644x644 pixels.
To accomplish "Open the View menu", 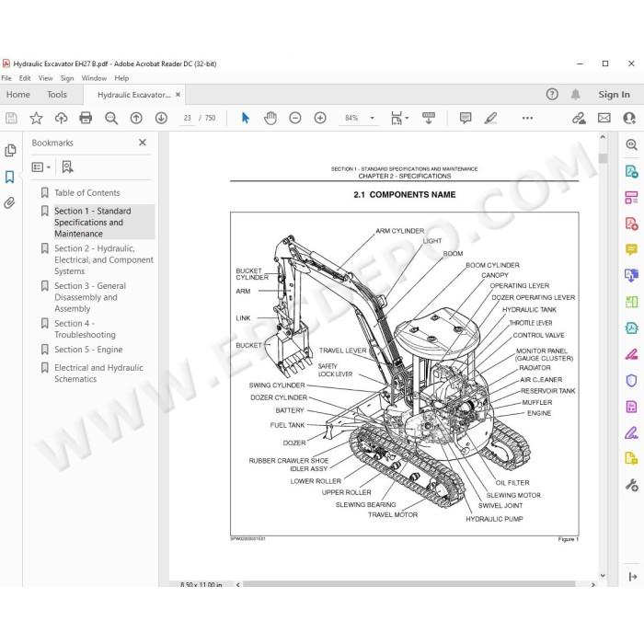I will (45, 78).
